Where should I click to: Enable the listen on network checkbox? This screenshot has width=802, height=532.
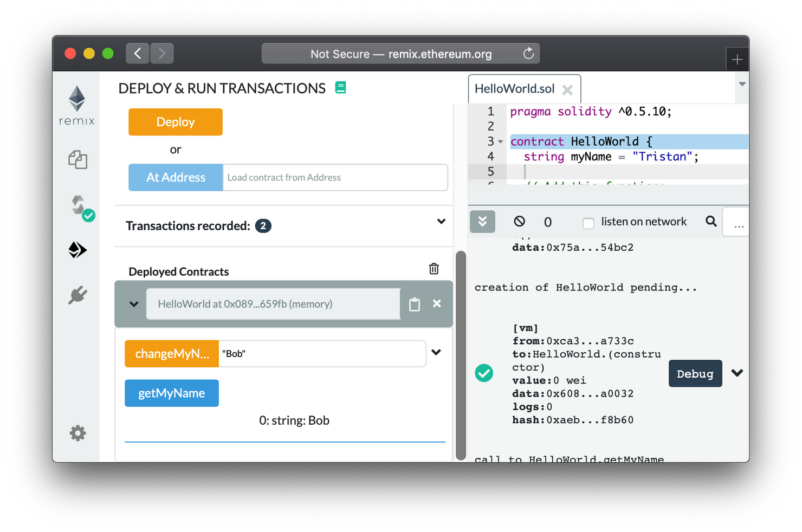[588, 223]
